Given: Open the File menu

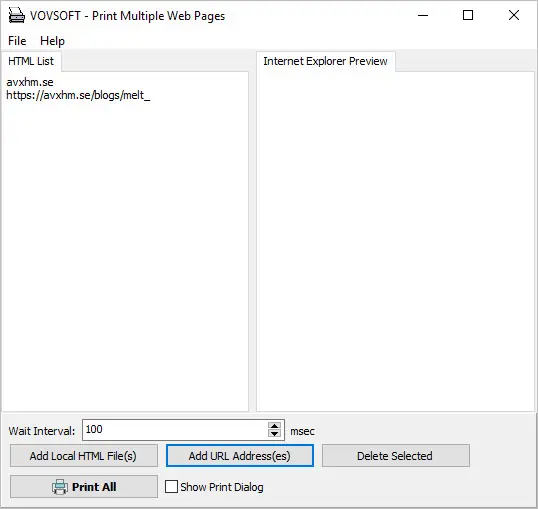Looking at the screenshot, I should coord(17,41).
